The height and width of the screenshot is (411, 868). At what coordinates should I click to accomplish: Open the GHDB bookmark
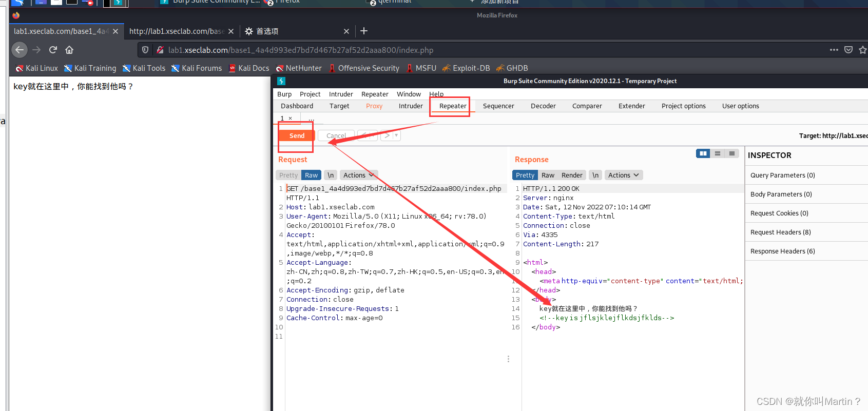tap(512, 68)
